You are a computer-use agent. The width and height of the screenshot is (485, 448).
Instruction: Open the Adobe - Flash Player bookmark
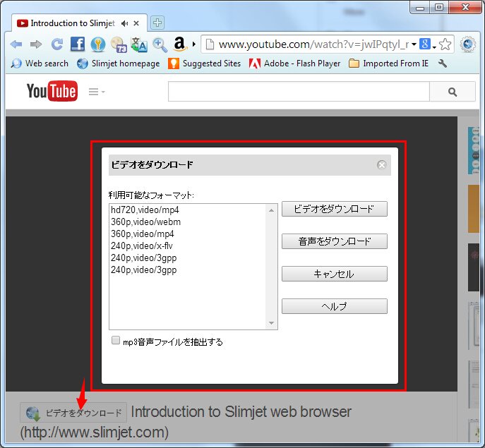(x=295, y=63)
